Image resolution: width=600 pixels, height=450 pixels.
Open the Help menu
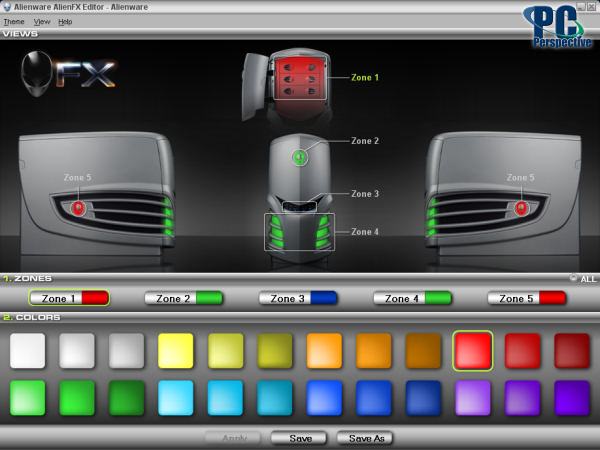65,22
